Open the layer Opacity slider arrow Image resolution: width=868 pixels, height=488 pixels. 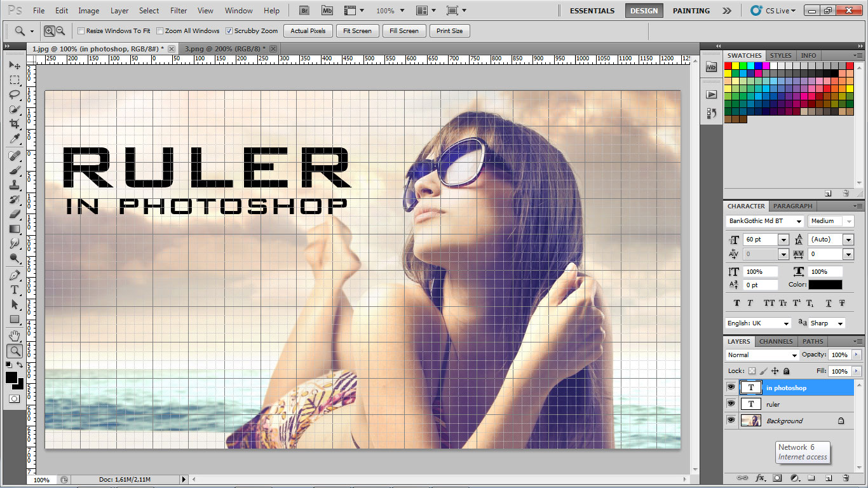[x=857, y=355]
